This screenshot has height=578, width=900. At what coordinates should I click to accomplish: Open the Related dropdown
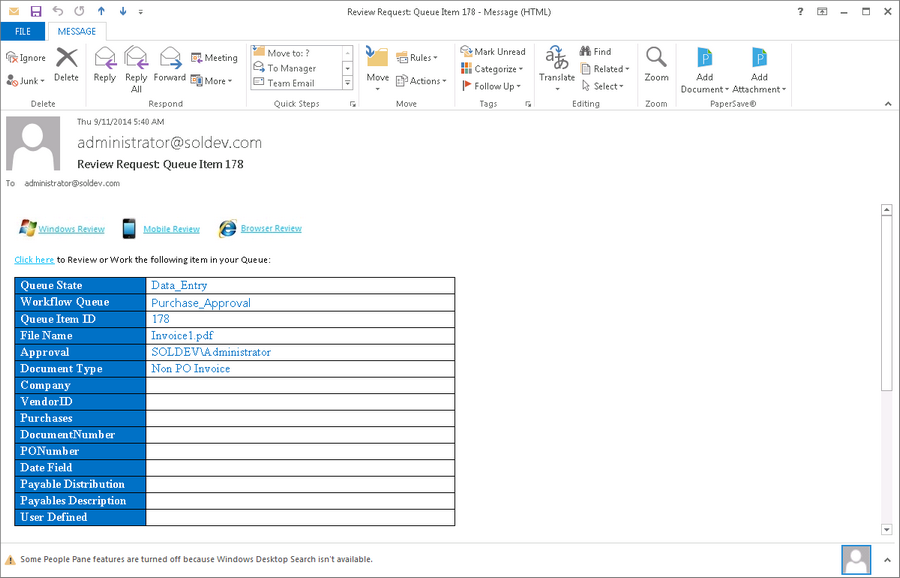(x=604, y=69)
